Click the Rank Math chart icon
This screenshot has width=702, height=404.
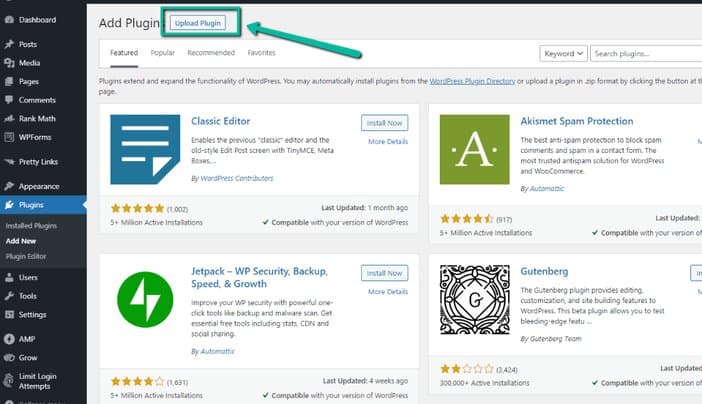click(9, 119)
